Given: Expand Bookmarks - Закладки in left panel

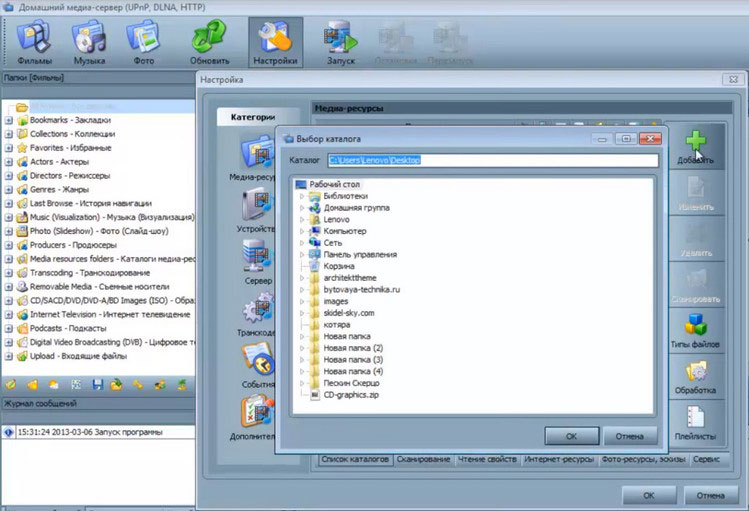Looking at the screenshot, I should pyautogui.click(x=8, y=120).
